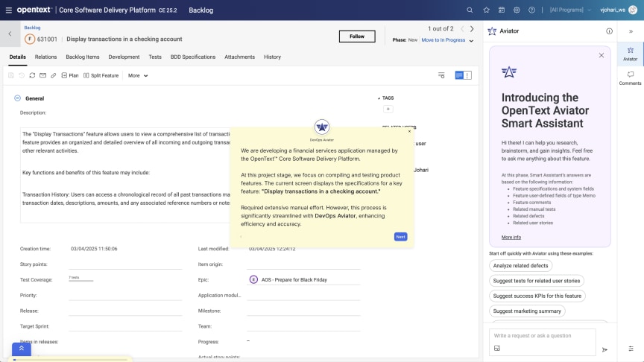
Task: Open the settings gear in header
Action: click(517, 10)
